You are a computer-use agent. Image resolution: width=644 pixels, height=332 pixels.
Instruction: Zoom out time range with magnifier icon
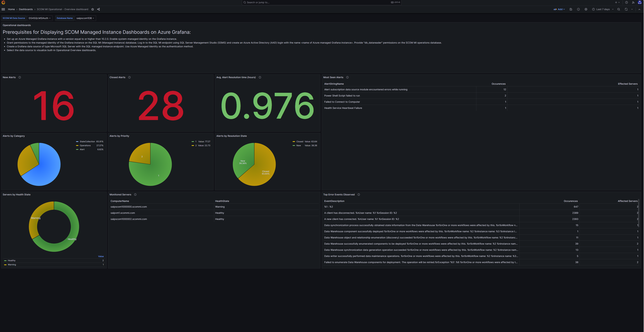point(618,9)
